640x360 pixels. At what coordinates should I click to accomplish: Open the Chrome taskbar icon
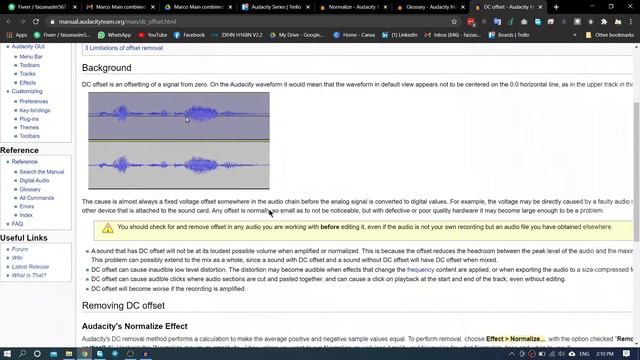tap(84, 353)
